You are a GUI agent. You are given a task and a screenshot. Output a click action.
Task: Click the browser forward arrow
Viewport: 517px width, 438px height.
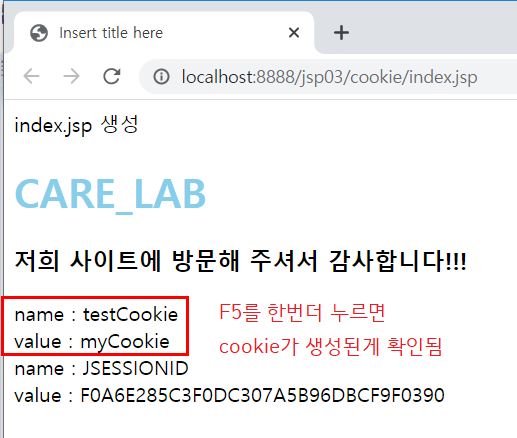[71, 76]
